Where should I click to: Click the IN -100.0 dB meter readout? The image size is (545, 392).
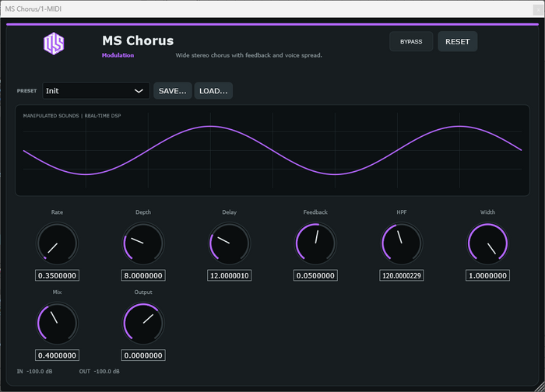(x=35, y=372)
